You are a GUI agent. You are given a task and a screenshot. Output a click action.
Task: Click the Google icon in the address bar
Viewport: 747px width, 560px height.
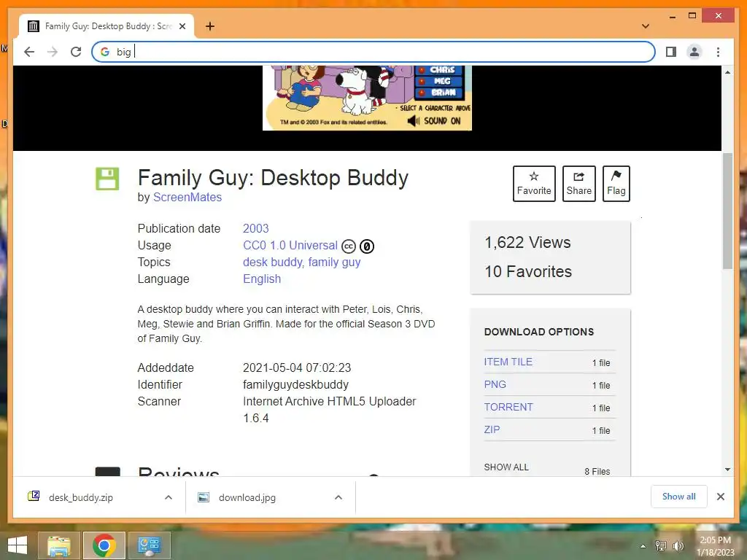105,52
